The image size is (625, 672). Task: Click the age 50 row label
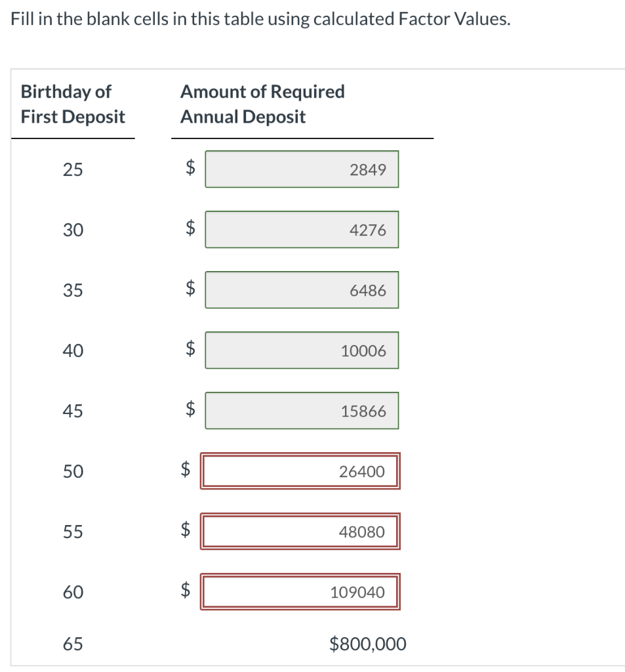tap(73, 471)
